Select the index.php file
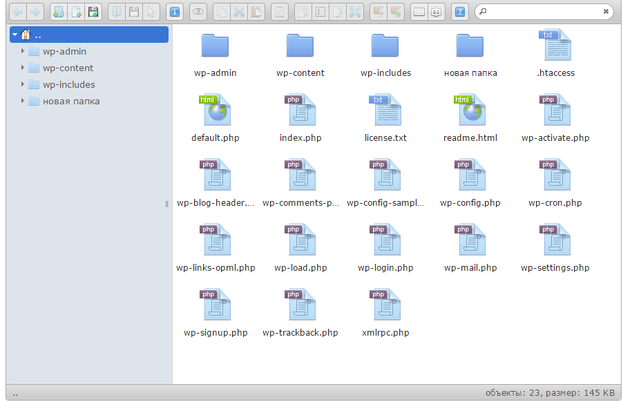This screenshot has width=623, height=402. pos(300,110)
